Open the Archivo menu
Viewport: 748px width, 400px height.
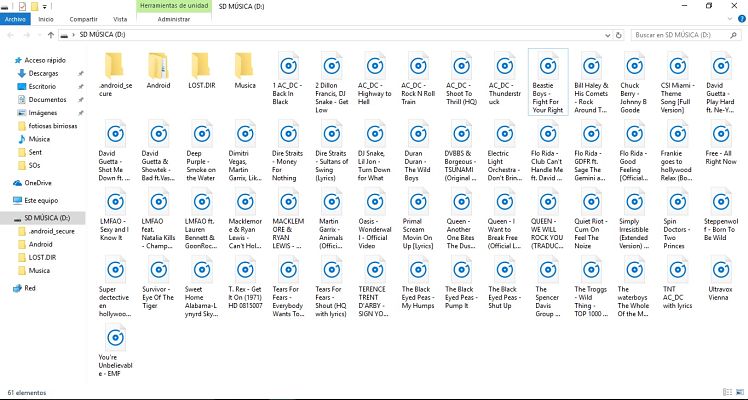click(x=15, y=18)
